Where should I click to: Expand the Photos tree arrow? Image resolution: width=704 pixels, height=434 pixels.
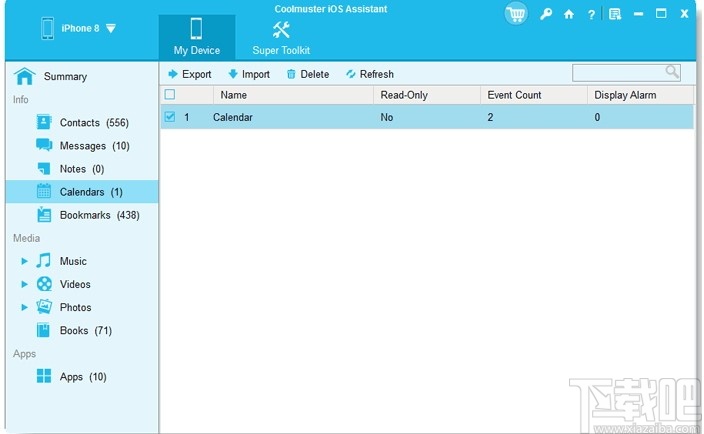pyautogui.click(x=24, y=307)
